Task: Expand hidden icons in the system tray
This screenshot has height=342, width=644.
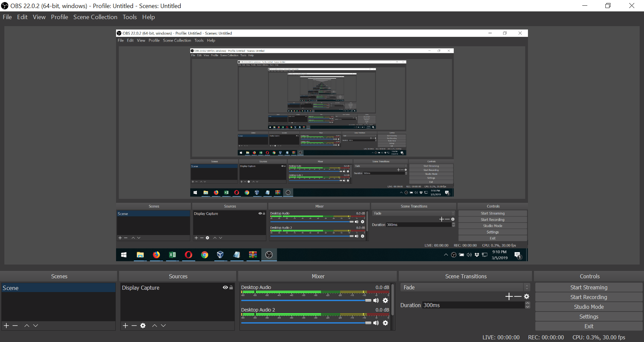Action: click(446, 255)
